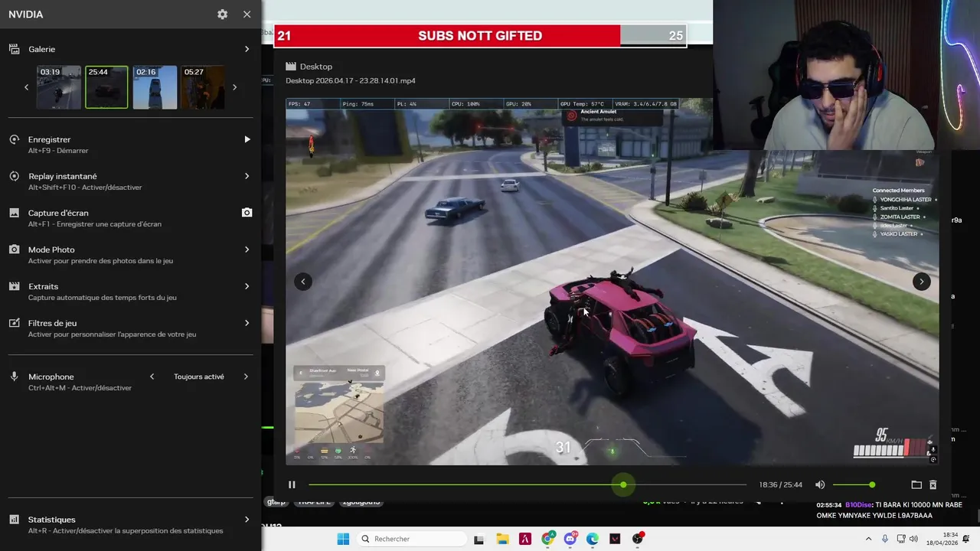Image resolution: width=980 pixels, height=551 pixels.
Task: Expand Filtres de jeu options
Action: click(x=247, y=323)
